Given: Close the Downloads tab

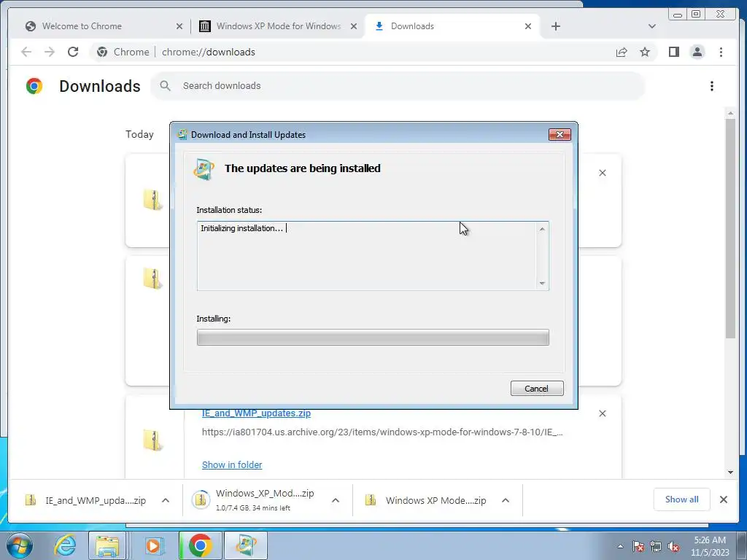Looking at the screenshot, I should tap(528, 26).
